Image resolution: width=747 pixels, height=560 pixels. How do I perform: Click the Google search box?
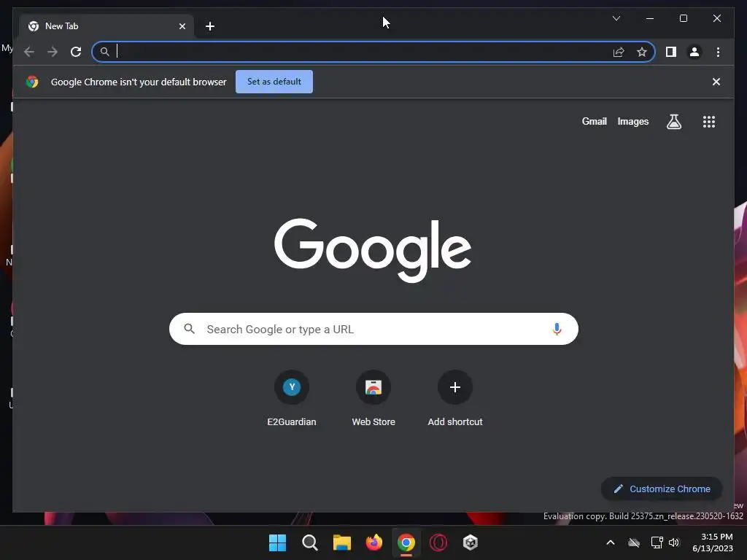(x=373, y=329)
